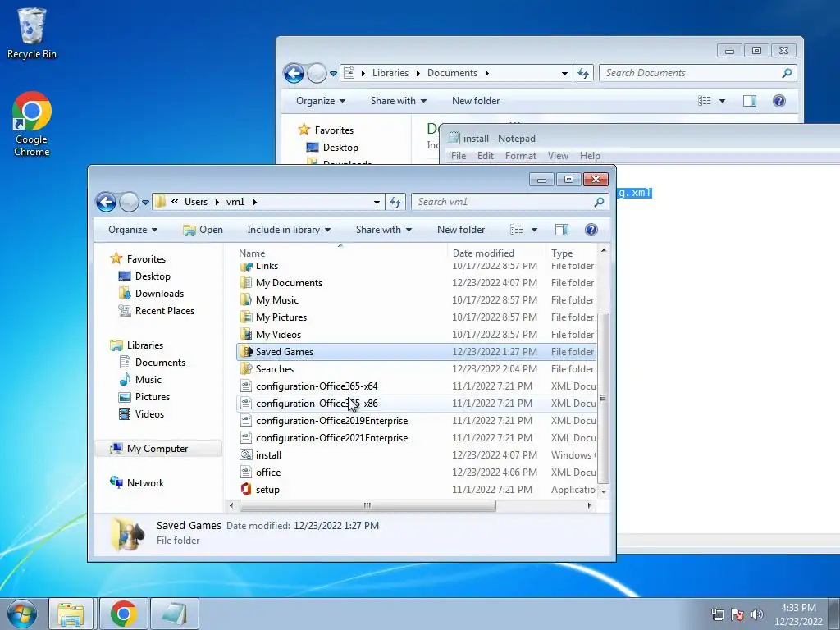Open Help in the vm1 window toolbar
Screen dimensions: 840x630
pyautogui.click(x=591, y=230)
